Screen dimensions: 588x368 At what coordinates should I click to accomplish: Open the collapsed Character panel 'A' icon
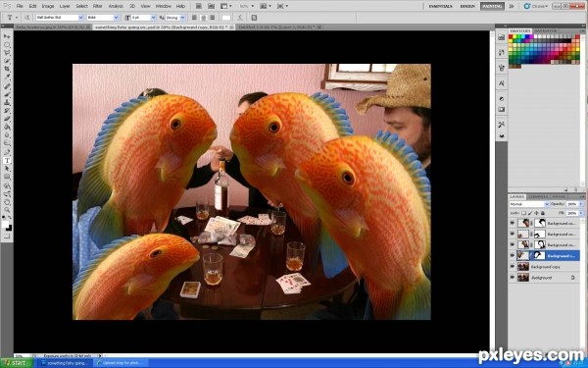(x=502, y=83)
